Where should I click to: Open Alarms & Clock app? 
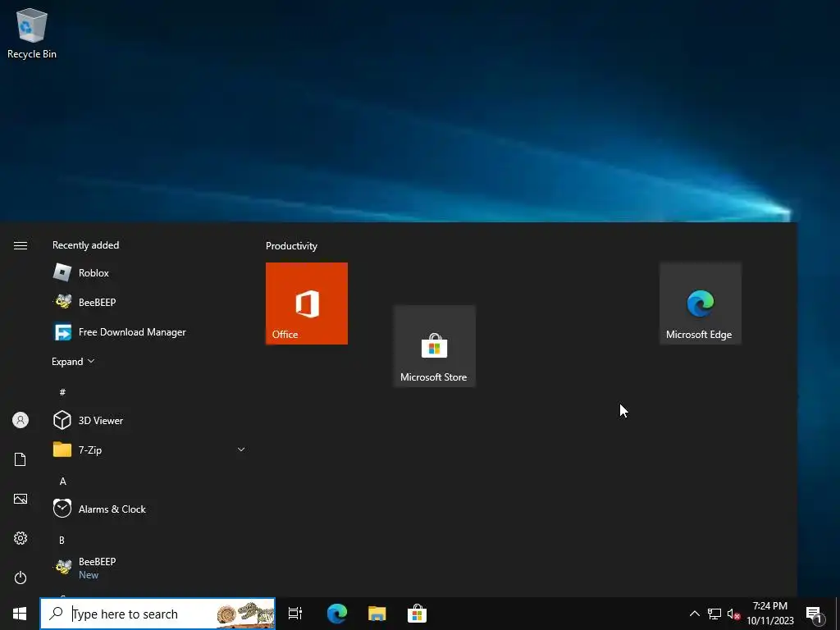coord(149,509)
